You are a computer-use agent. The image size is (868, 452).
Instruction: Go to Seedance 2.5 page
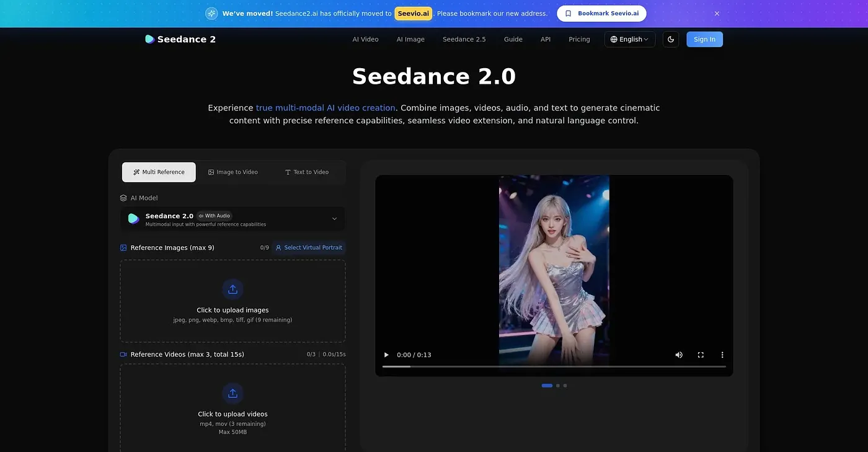pos(464,39)
